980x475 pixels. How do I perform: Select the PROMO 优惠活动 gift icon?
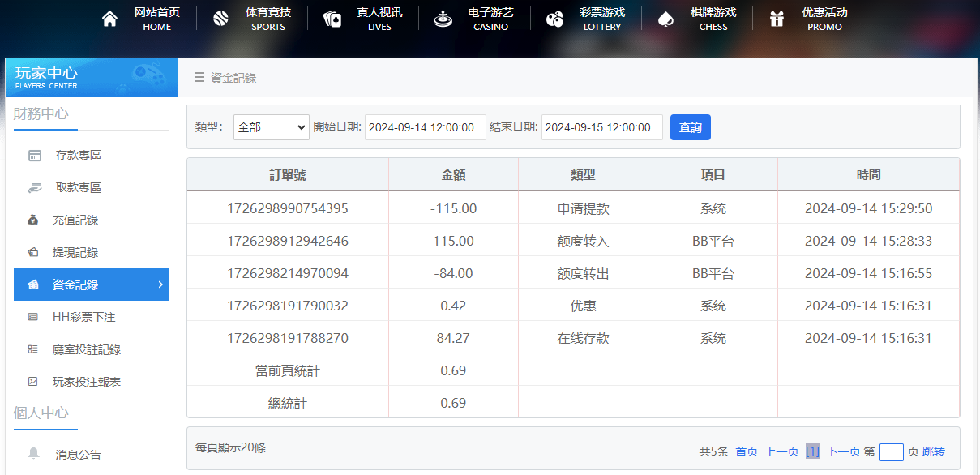[776, 17]
